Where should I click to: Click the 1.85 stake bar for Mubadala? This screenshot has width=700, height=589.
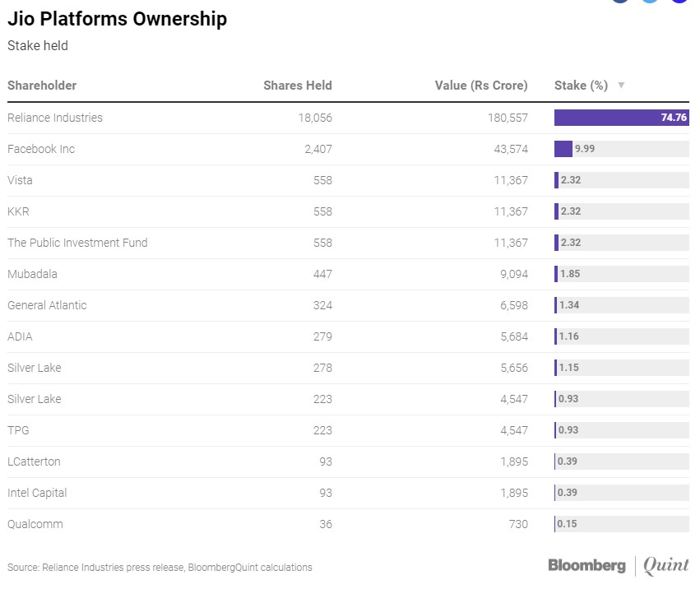click(x=621, y=274)
